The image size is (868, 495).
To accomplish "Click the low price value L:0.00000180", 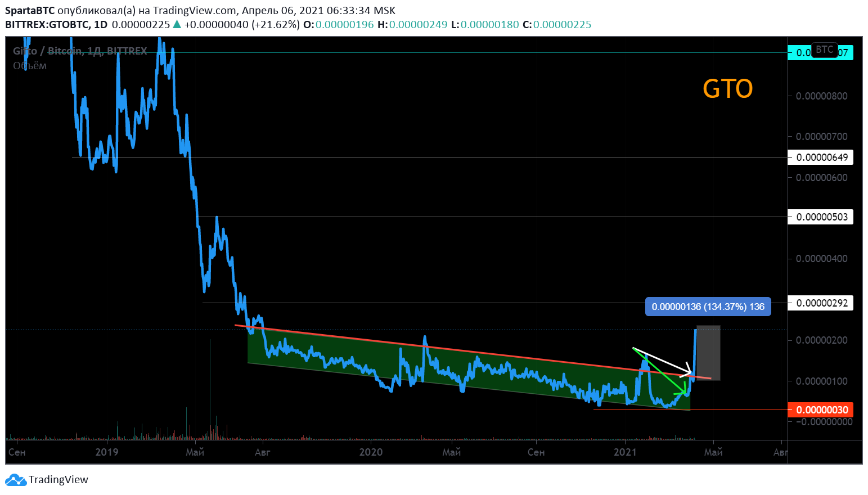I will tap(485, 25).
